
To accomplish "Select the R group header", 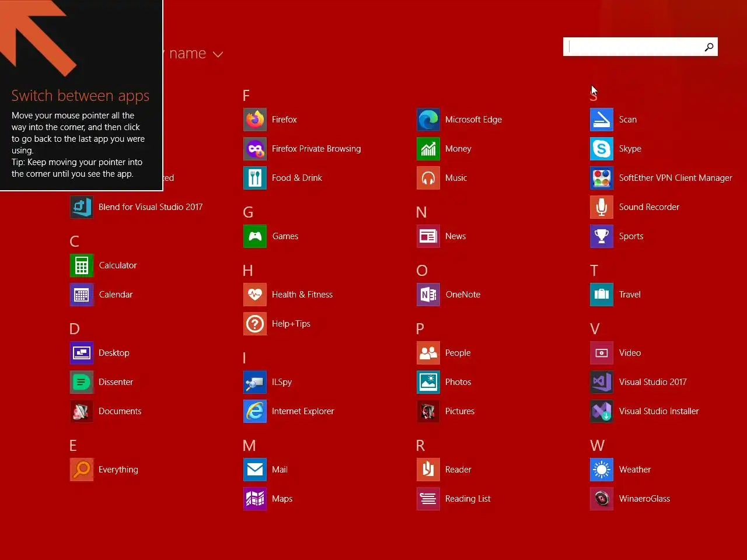I will [420, 446].
